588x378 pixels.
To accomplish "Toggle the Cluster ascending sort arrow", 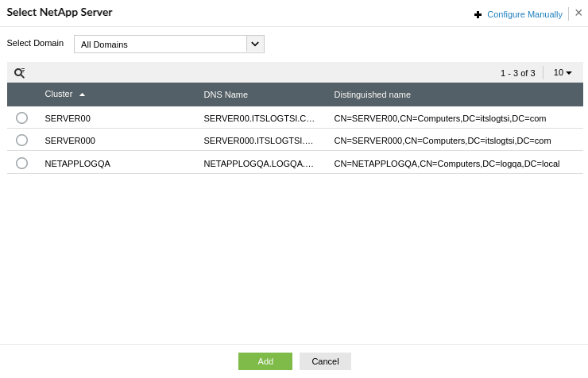I will pos(82,94).
